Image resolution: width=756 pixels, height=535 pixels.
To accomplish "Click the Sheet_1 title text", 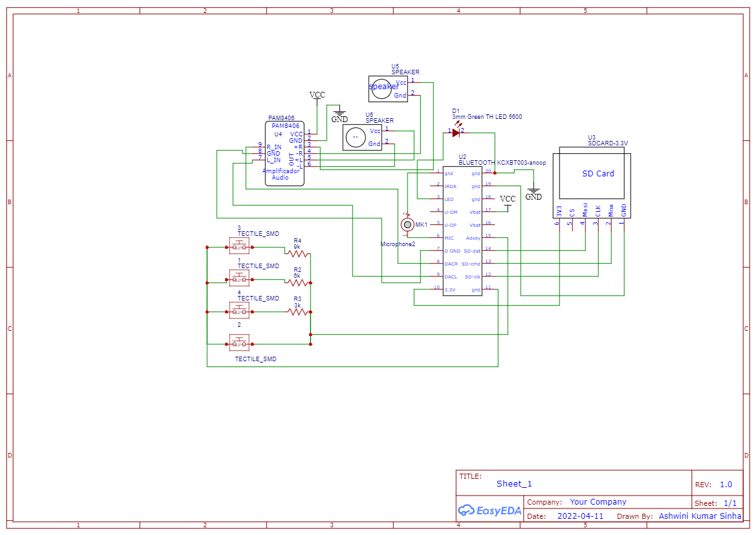I will (x=514, y=484).
